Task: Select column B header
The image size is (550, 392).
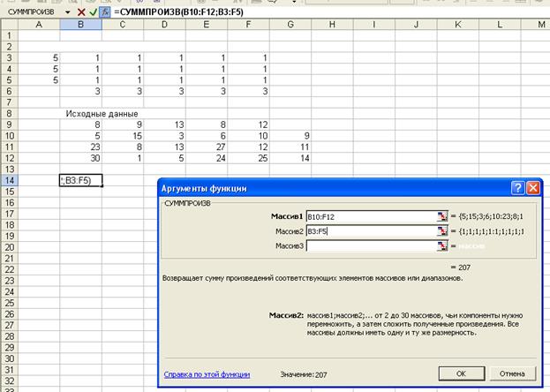Action: [80, 25]
